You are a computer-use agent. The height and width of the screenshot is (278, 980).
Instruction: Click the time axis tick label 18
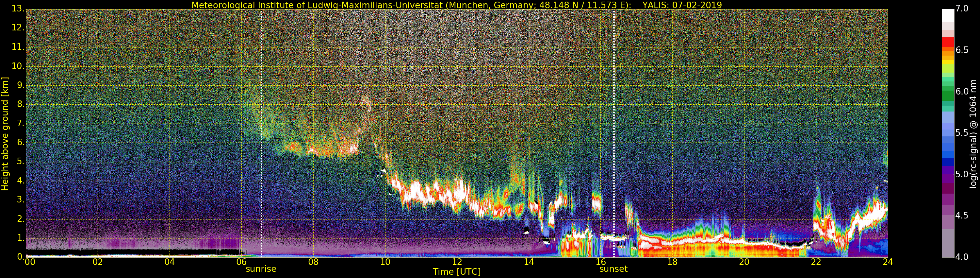[672, 262]
